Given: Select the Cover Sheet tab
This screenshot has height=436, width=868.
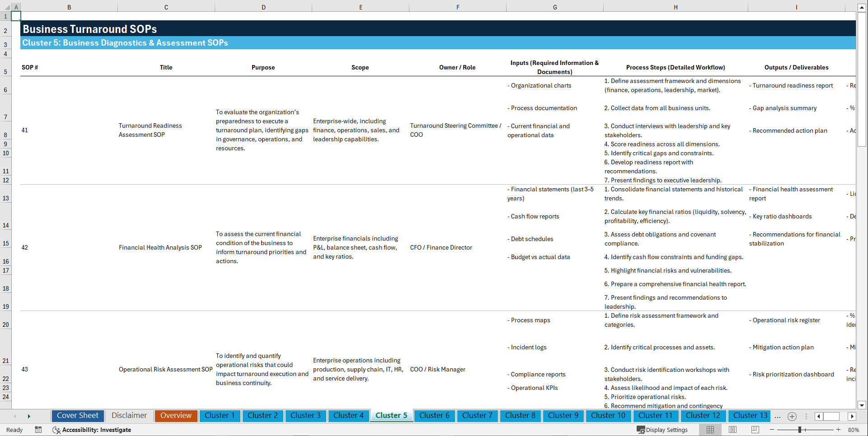Looking at the screenshot, I should pyautogui.click(x=77, y=415).
